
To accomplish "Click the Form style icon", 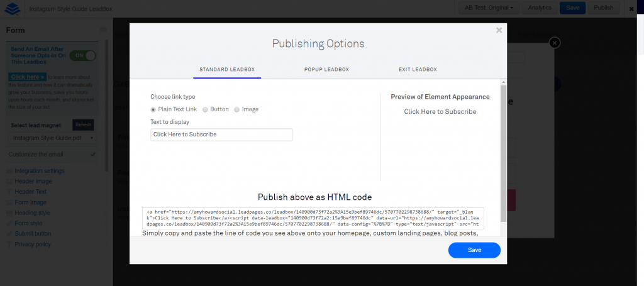I will point(9,224).
